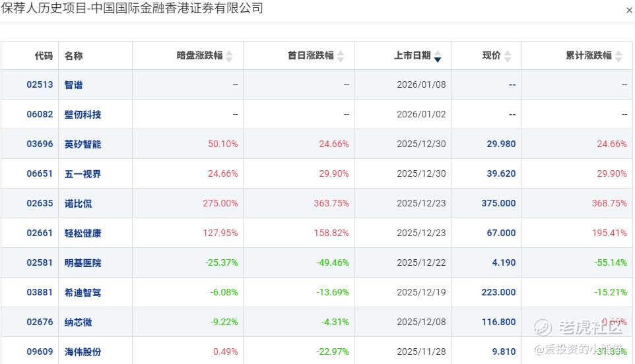Sort by 暗盘涨跌幅 column arrows

click(x=229, y=56)
